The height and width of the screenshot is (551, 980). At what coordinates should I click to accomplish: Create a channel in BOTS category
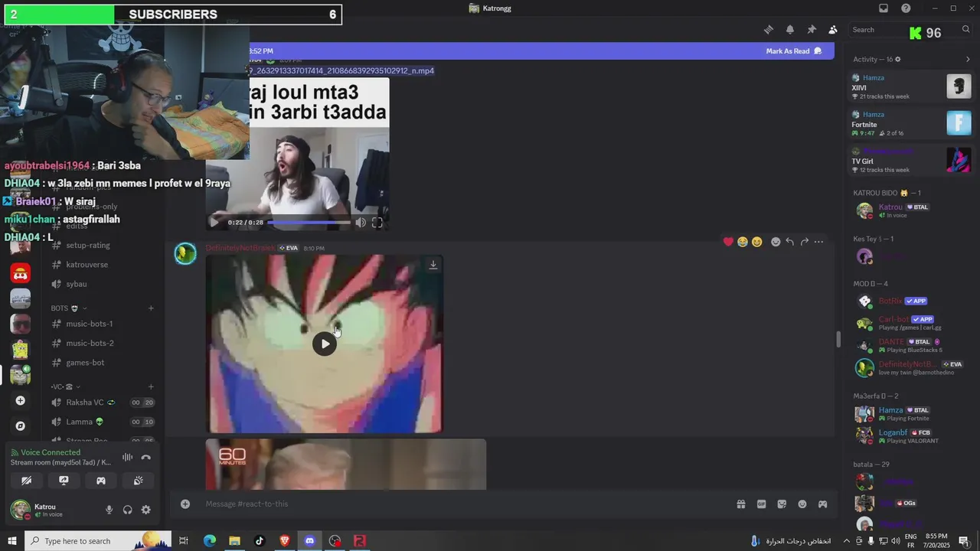[151, 308]
